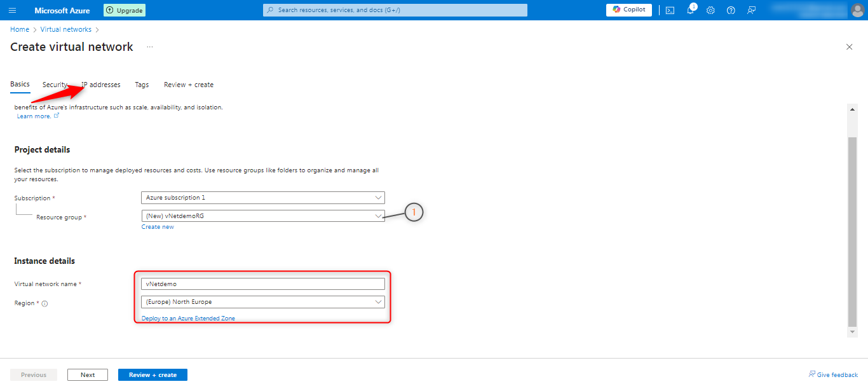Click the Region info icon
This screenshot has height=391, width=868.
[x=45, y=304]
